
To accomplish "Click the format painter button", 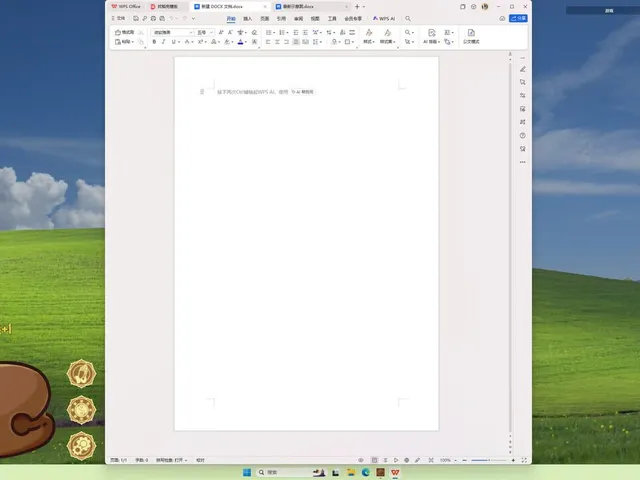I will 124,32.
